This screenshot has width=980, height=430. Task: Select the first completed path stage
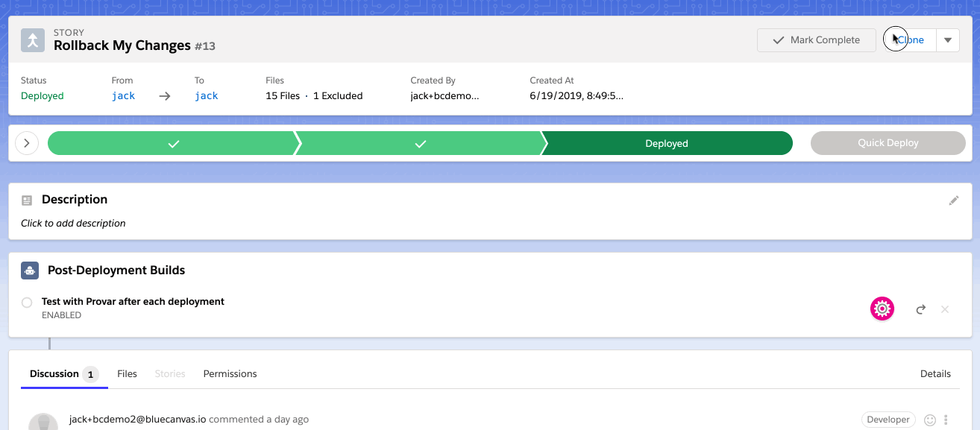click(173, 143)
